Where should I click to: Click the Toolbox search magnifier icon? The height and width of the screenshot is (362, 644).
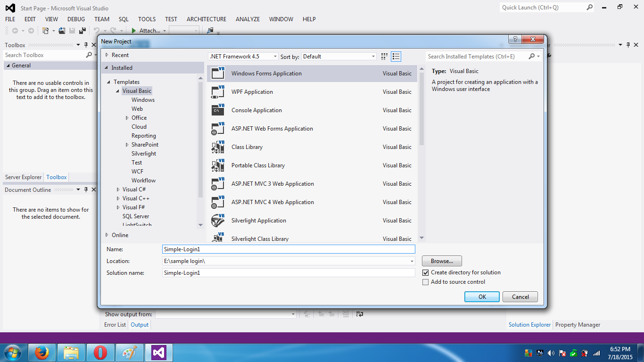coord(89,55)
